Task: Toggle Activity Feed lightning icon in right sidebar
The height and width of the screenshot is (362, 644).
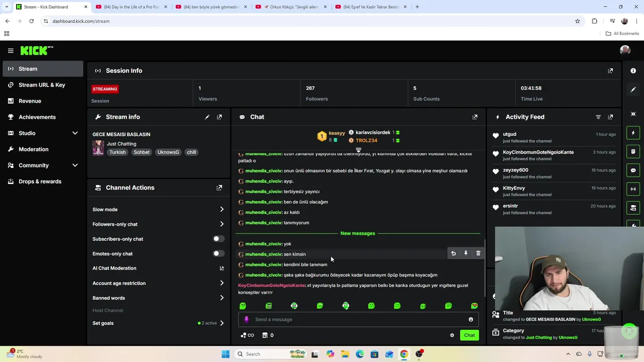Action: pyautogui.click(x=633, y=133)
